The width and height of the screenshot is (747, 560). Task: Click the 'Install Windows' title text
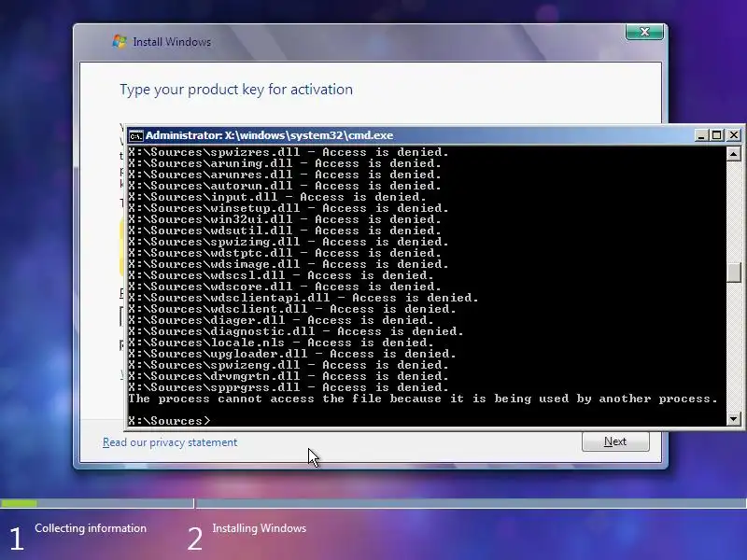tap(172, 42)
